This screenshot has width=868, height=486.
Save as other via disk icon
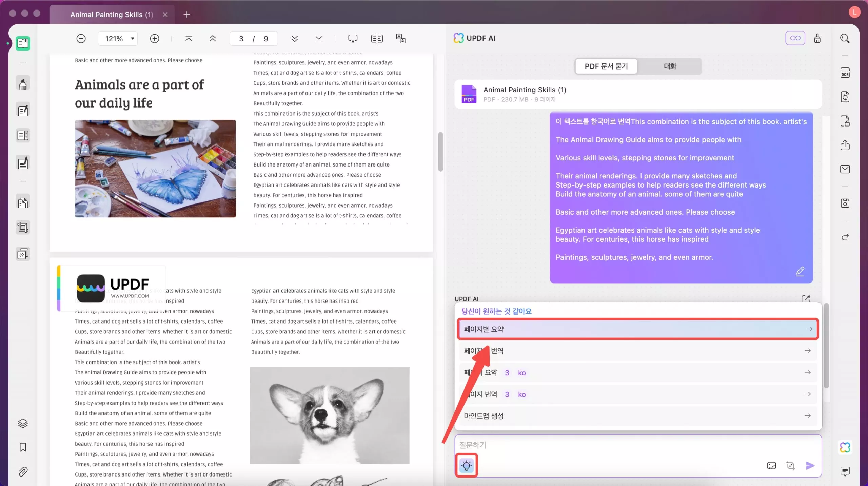[x=845, y=203]
